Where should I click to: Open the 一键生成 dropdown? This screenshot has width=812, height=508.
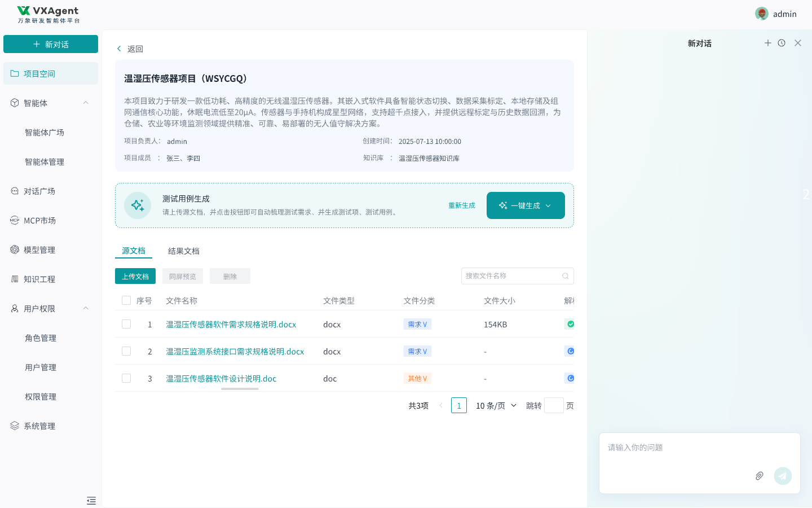tap(526, 205)
